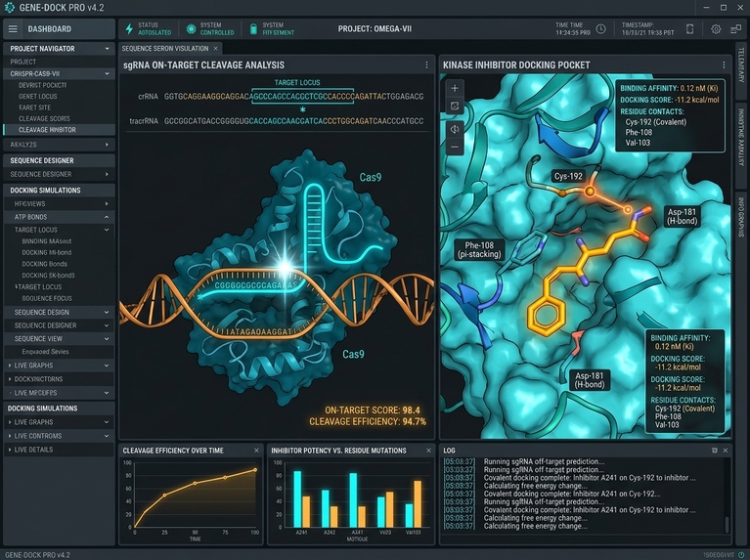Viewport: 750px width, 560px height.
Task: Click the GENE-DOCK PRO app logo
Action: click(x=9, y=8)
